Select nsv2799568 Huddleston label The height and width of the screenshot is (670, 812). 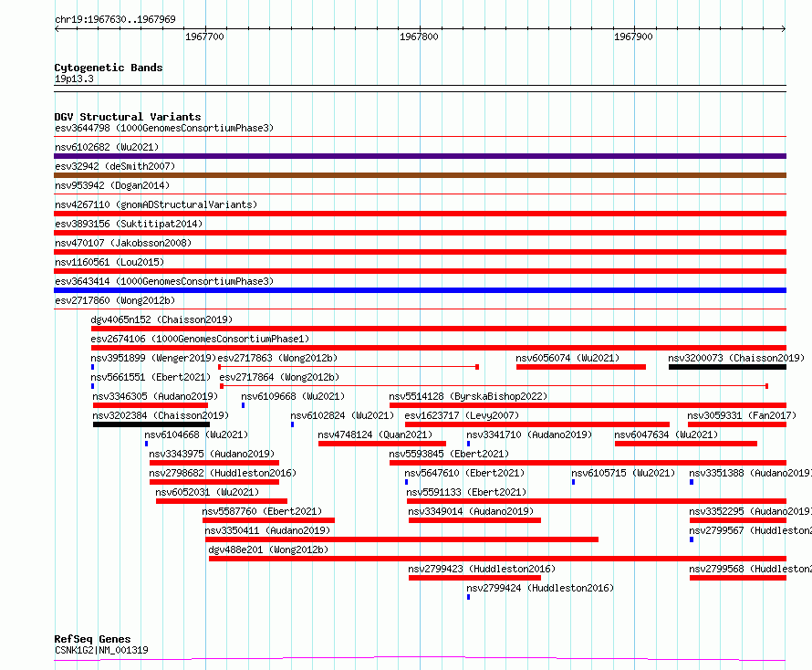(x=750, y=569)
